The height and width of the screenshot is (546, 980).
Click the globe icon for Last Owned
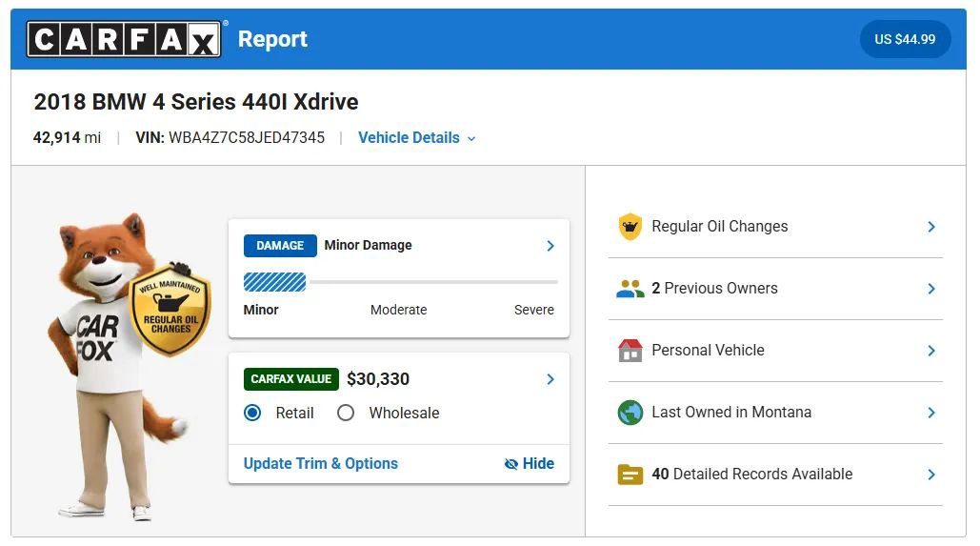pos(630,413)
